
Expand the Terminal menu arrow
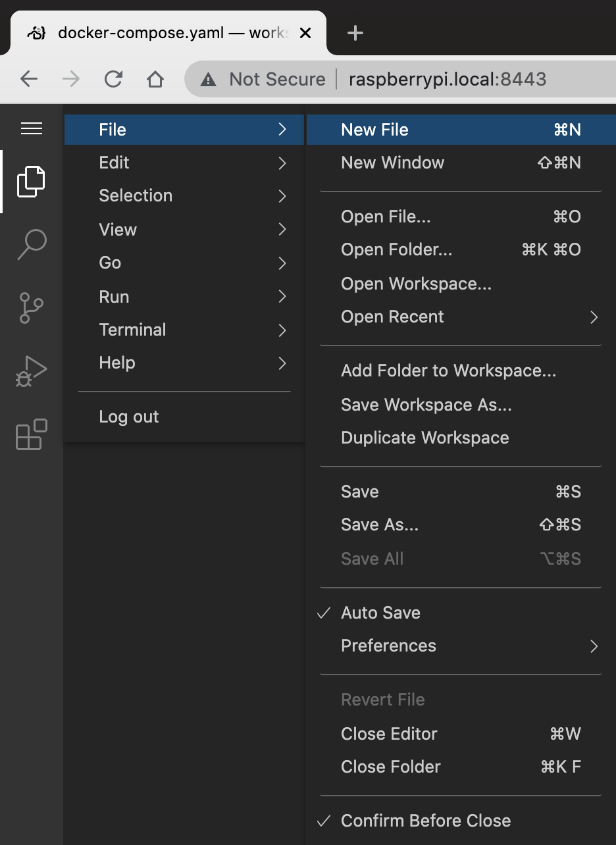click(x=282, y=330)
